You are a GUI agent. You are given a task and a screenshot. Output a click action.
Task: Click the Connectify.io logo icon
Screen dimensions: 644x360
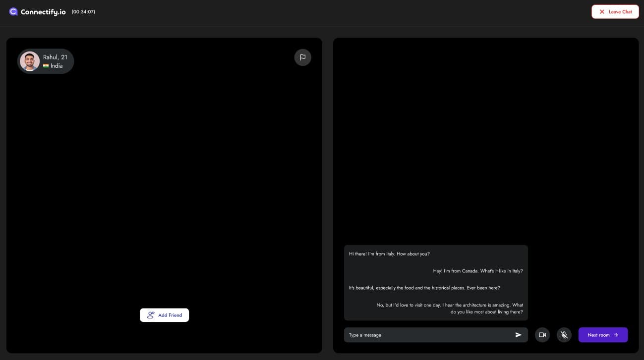13,11
